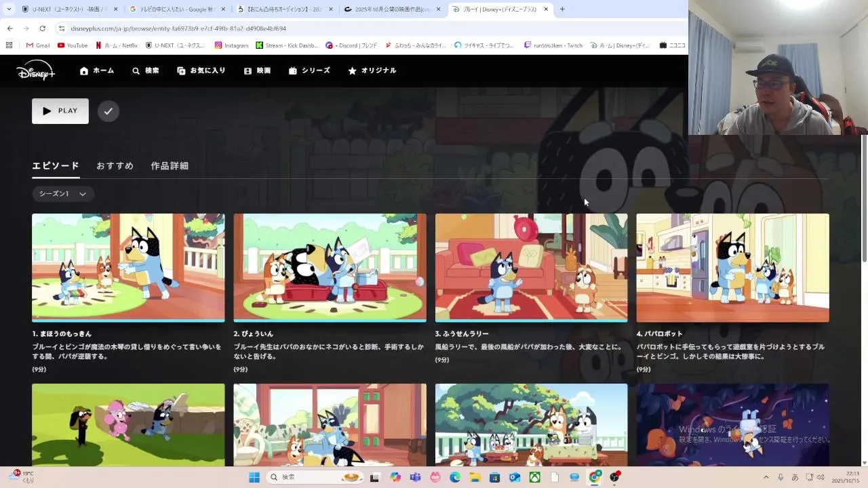
Task: Open the 映画 movies nav item
Action: tap(257, 70)
